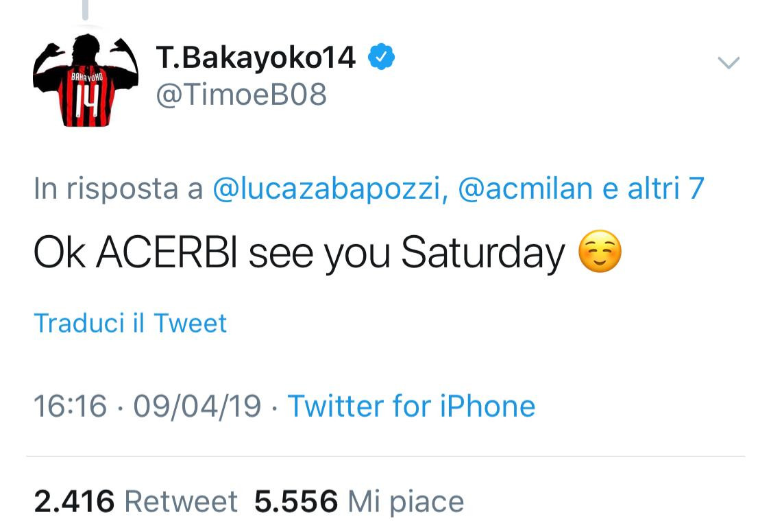Select the username T.Bakayoko14

(x=256, y=58)
